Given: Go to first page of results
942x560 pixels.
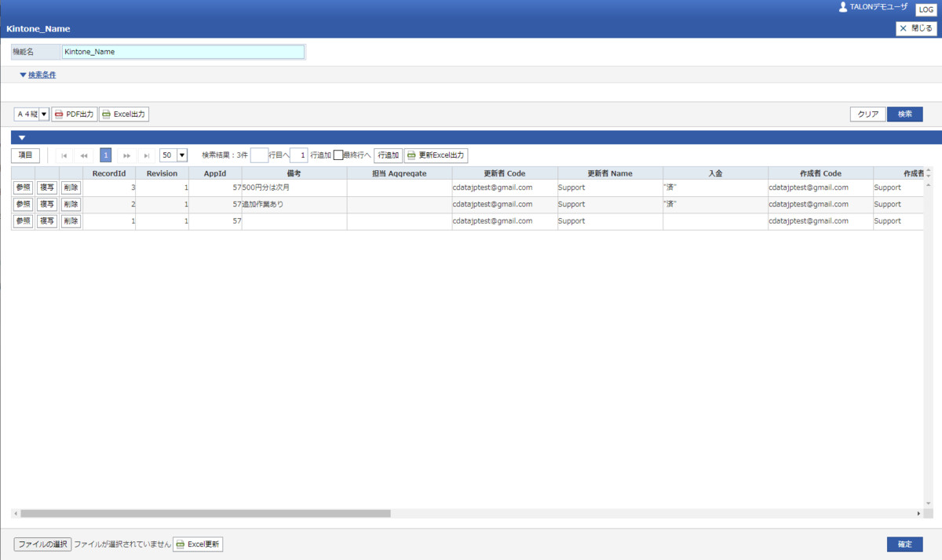Looking at the screenshot, I should pyautogui.click(x=64, y=155).
